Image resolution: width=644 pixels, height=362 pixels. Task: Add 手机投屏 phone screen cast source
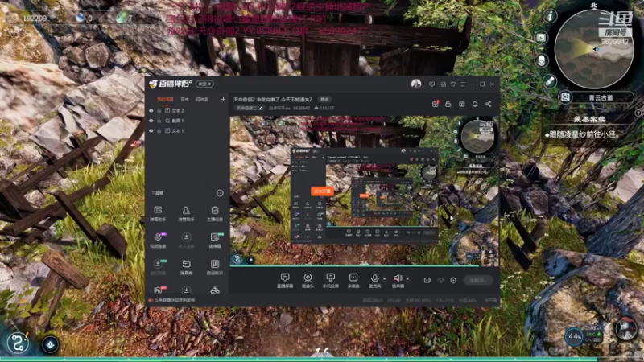(x=330, y=280)
